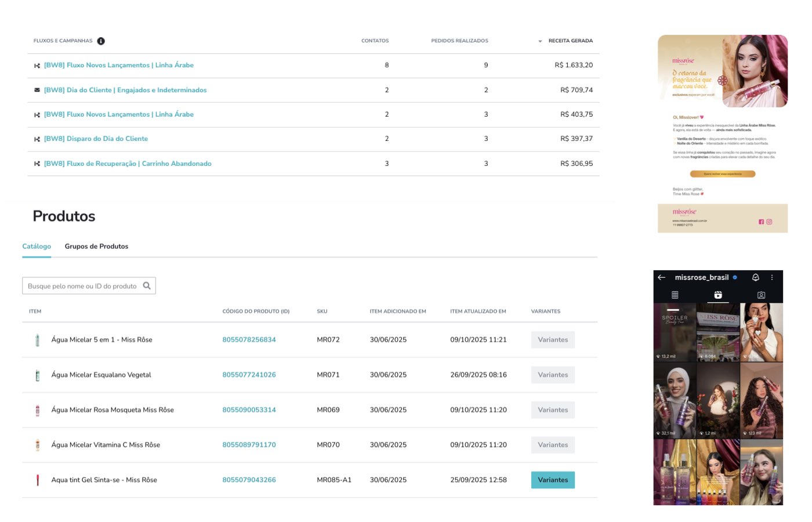Switch to the Catálogo tab
The image size is (812, 522).
pos(37,246)
